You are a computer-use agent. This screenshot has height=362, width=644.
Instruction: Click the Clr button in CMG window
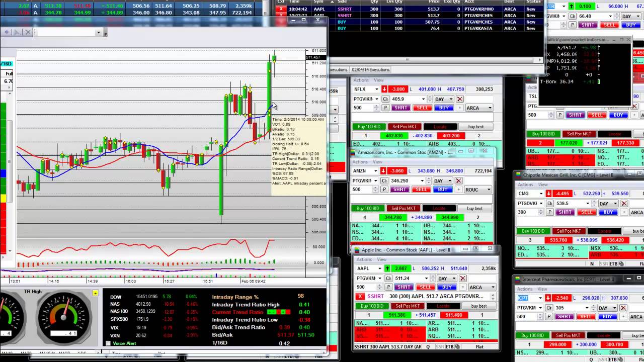tap(550, 203)
